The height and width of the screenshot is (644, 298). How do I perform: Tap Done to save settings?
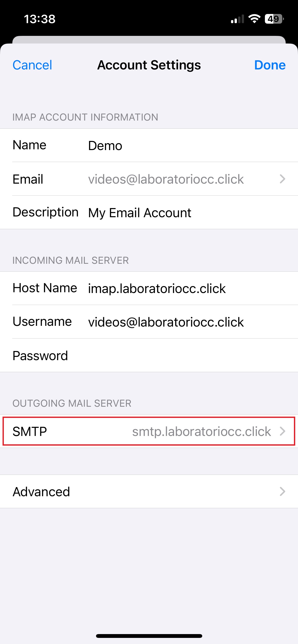[270, 65]
